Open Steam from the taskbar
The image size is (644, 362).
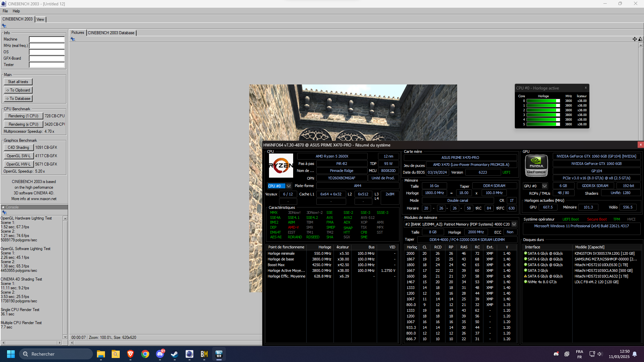point(175,354)
